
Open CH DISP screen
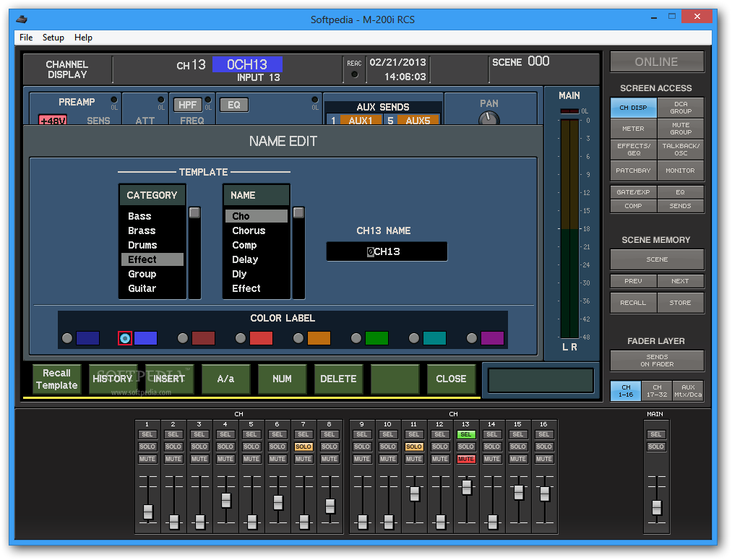click(x=633, y=108)
